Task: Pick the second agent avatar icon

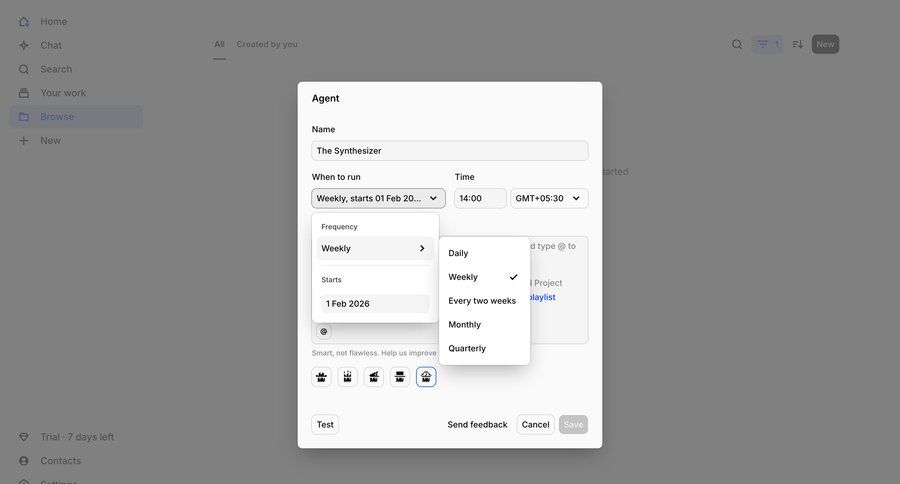Action: 348,377
